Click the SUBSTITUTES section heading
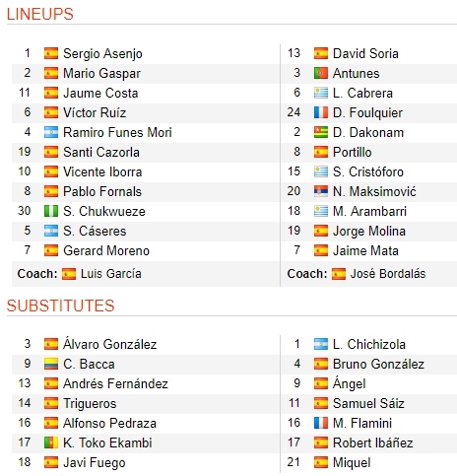Screen dimensions: 457x476 (x=61, y=306)
